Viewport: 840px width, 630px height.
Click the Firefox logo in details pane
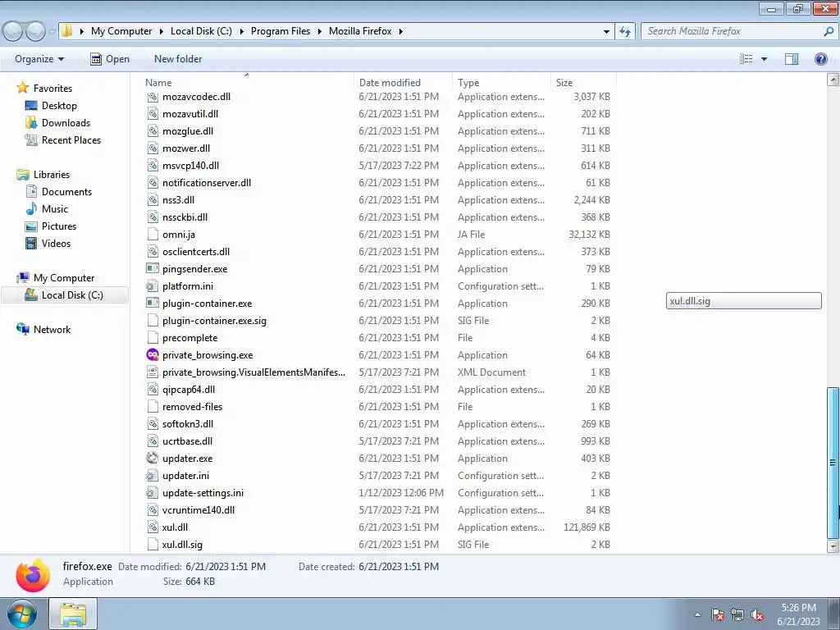pos(33,575)
